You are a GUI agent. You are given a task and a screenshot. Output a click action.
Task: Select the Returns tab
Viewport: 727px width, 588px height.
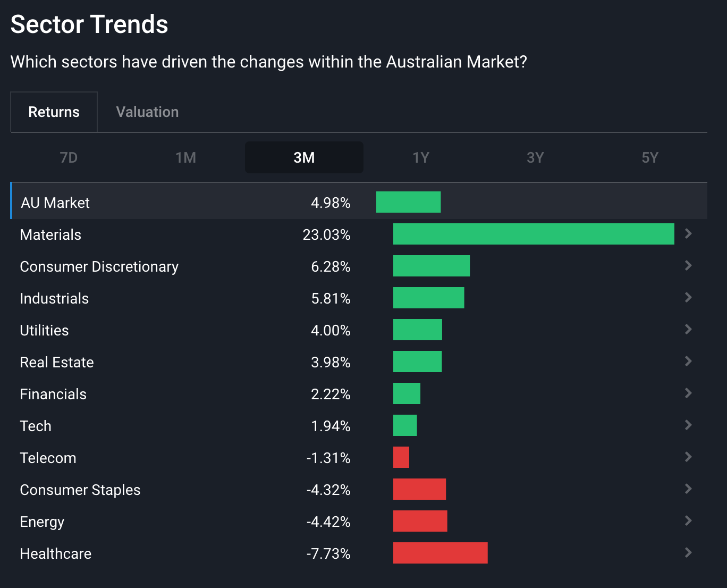coord(54,112)
